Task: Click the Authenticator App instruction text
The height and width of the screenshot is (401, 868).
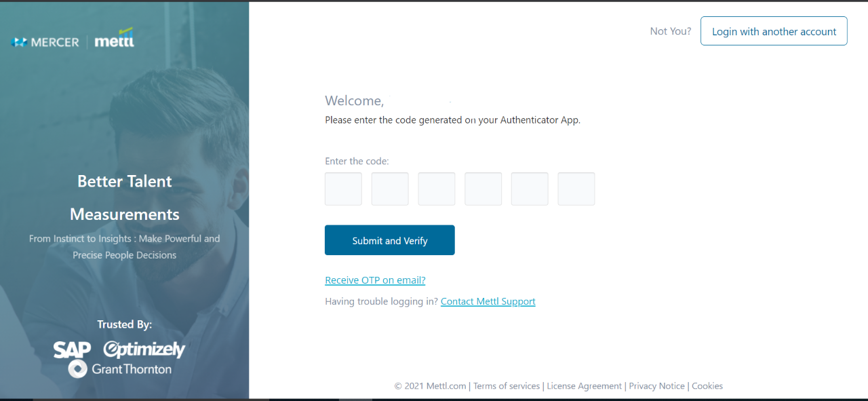Action: click(x=453, y=120)
